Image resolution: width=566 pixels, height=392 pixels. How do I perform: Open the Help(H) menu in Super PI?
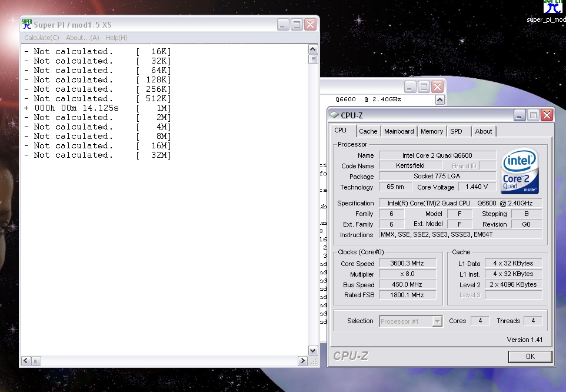[116, 38]
